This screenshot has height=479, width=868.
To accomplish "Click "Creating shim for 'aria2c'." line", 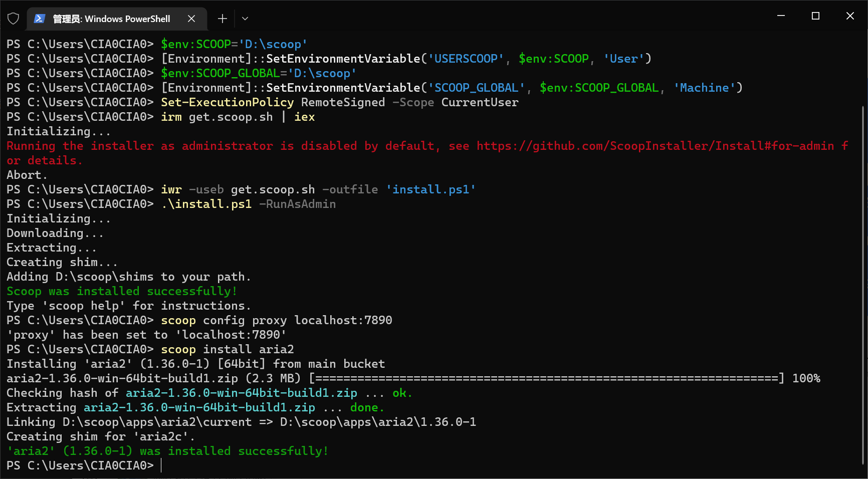I will point(101,436).
